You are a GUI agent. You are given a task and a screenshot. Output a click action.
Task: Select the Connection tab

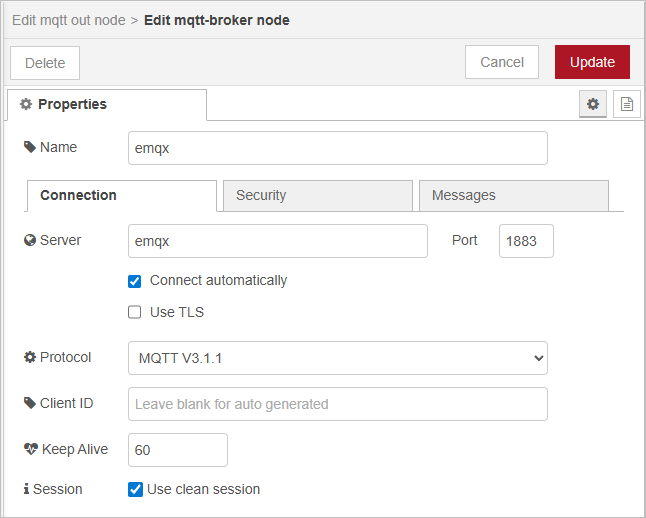pos(121,196)
